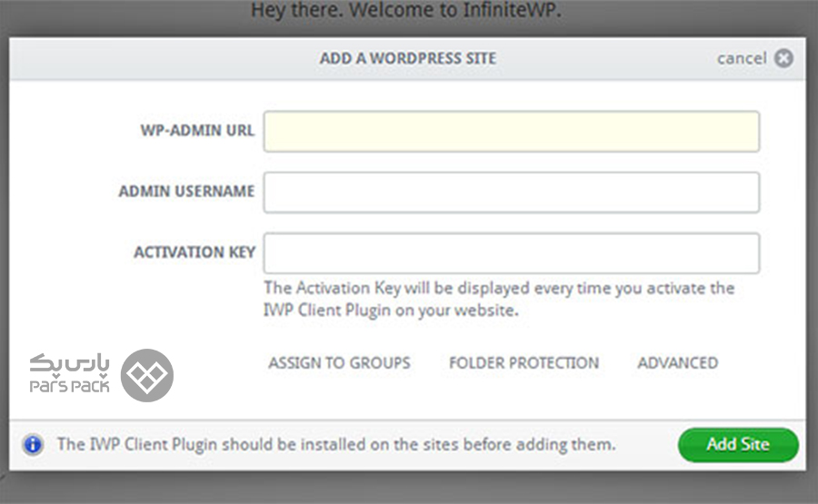This screenshot has height=504, width=818.
Task: Click the ADMIN USERNAME label
Action: tap(186, 192)
